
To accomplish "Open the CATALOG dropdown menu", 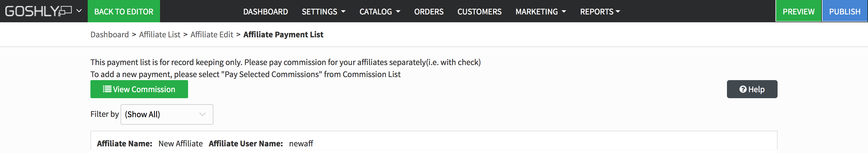I will click(380, 11).
